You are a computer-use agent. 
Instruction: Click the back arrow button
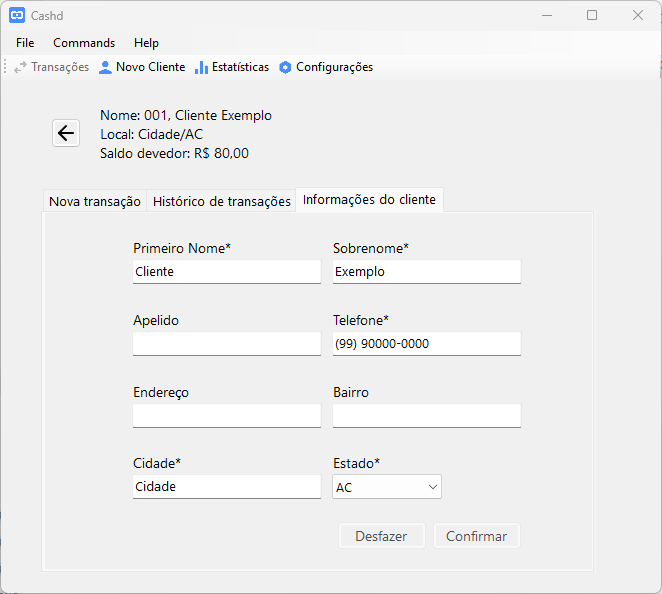coord(66,133)
